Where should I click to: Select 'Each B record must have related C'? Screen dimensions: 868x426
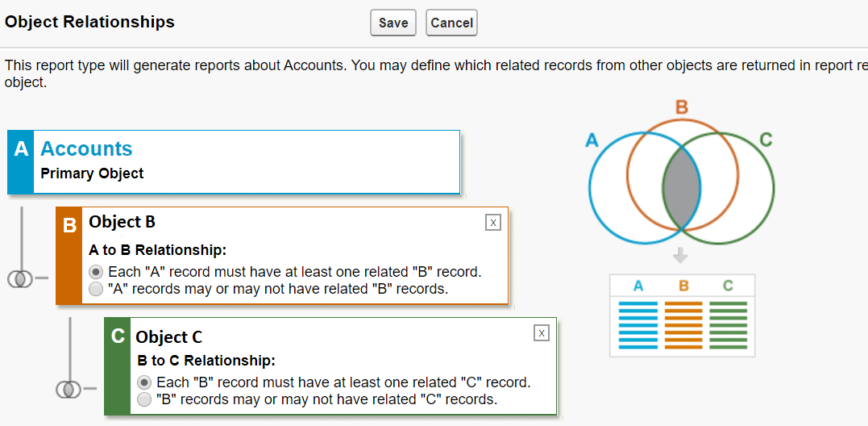[x=144, y=382]
